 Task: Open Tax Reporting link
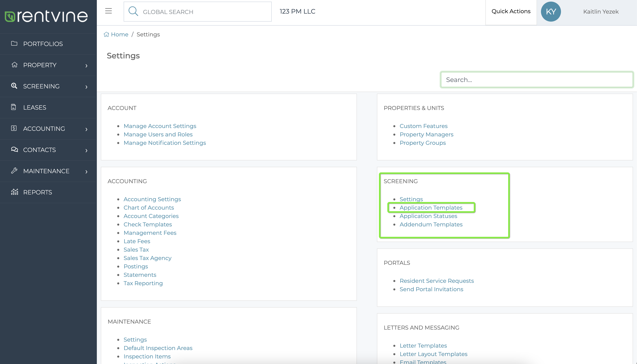click(x=143, y=283)
